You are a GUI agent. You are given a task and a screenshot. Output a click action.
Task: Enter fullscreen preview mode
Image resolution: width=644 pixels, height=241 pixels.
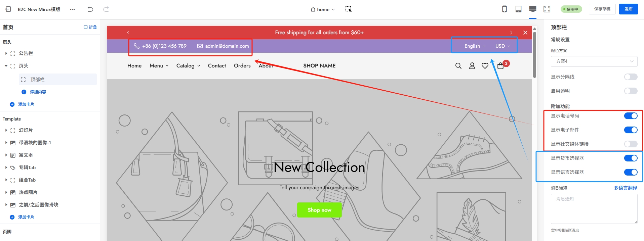547,9
